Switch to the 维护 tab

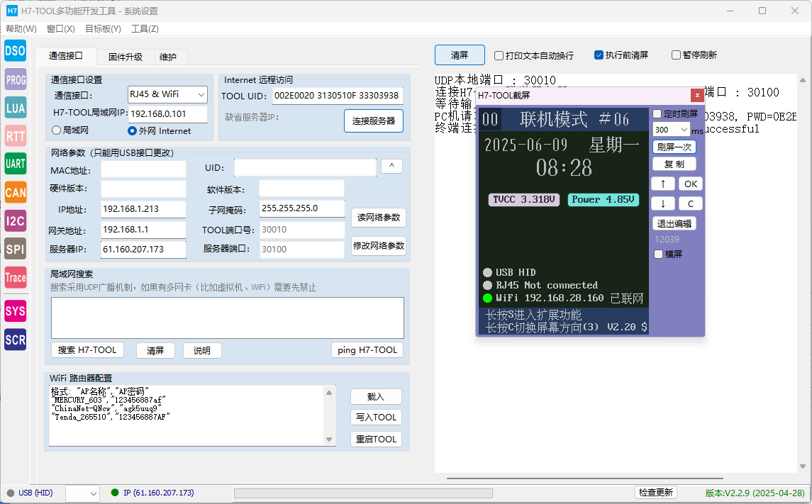point(168,57)
